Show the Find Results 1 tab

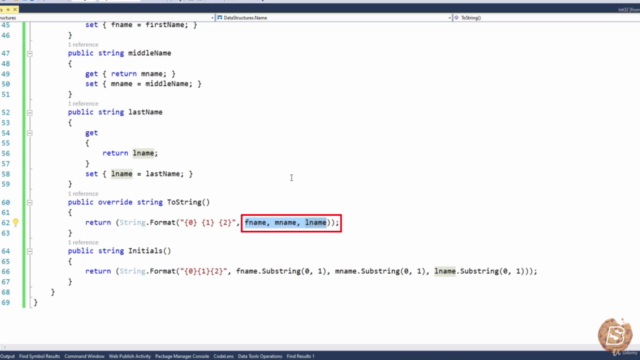pyautogui.click(x=300, y=356)
